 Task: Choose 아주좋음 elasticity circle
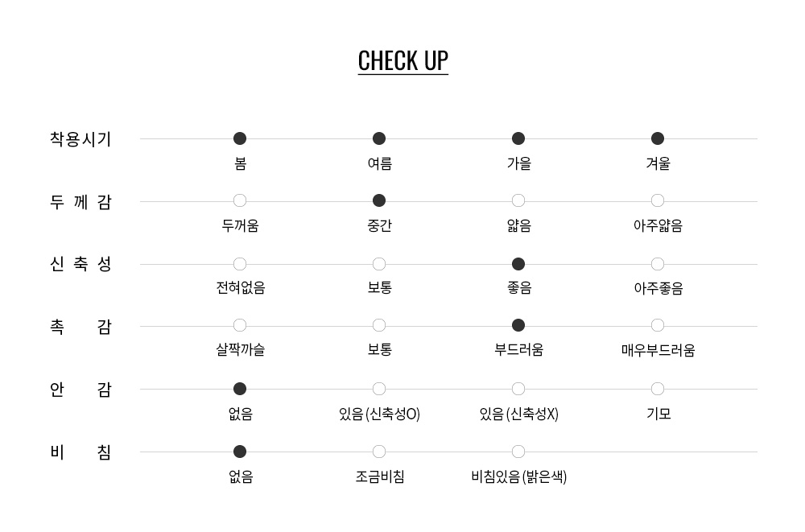point(658,264)
